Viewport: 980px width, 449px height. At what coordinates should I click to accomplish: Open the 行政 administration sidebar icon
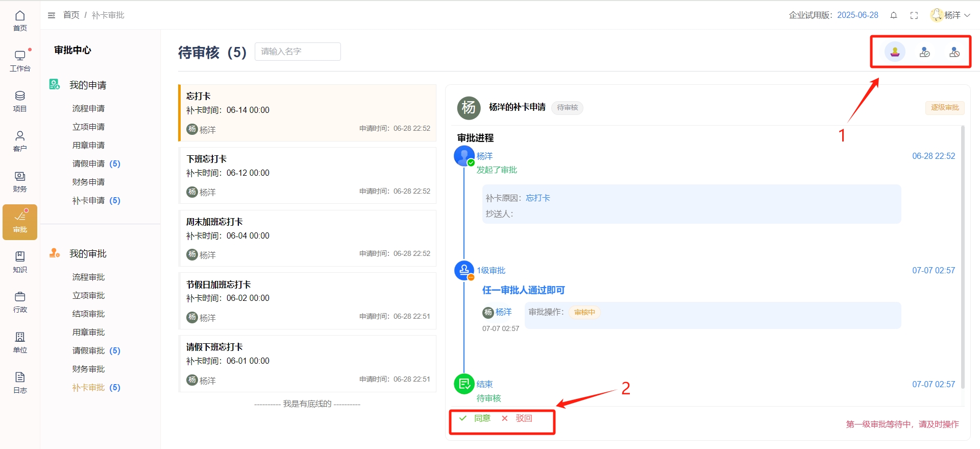tap(20, 302)
